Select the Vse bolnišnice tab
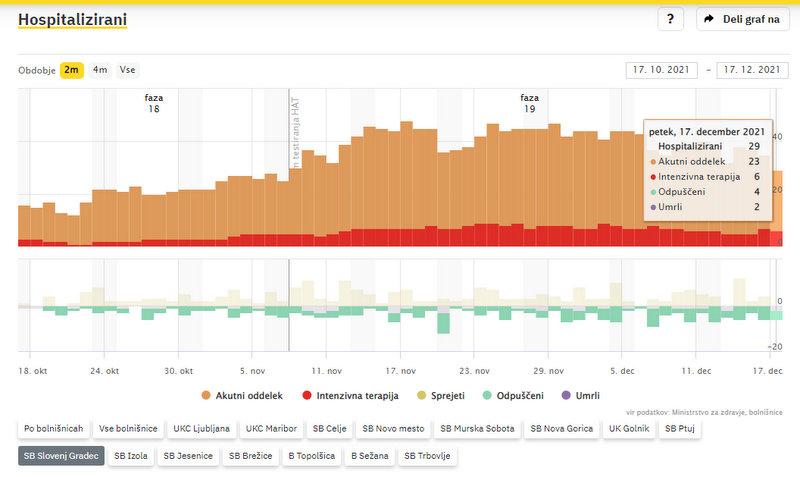The height and width of the screenshot is (477, 800). coord(127,429)
